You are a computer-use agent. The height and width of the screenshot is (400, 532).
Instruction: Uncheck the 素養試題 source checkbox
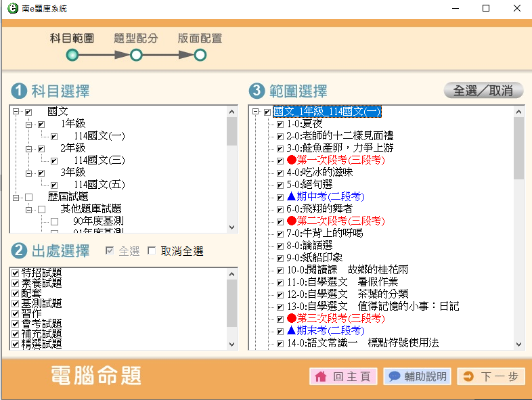point(16,284)
